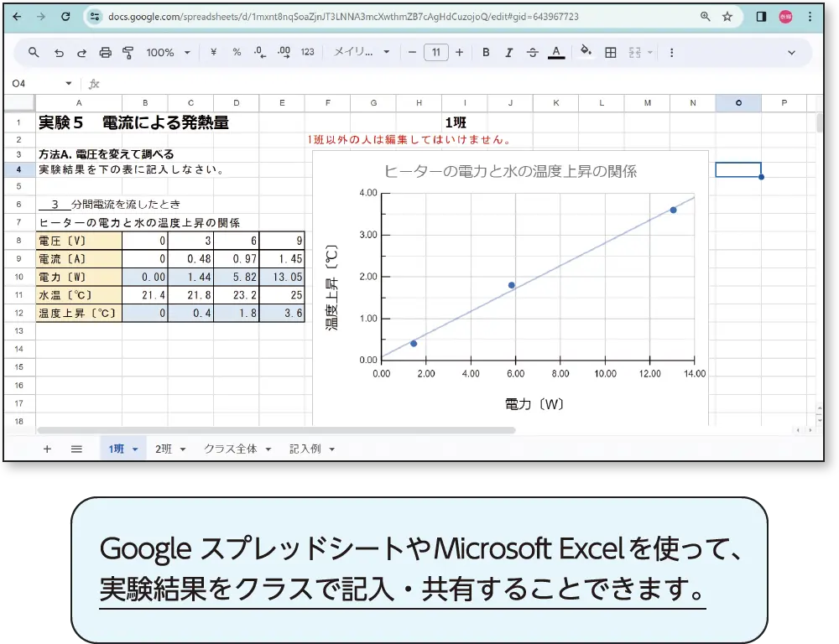Expand the name box dropdown arrow
839x644 pixels.
click(69, 84)
